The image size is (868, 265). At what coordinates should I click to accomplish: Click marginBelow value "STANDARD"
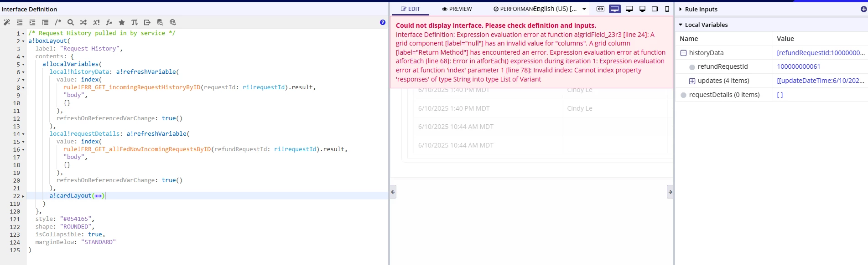99,242
